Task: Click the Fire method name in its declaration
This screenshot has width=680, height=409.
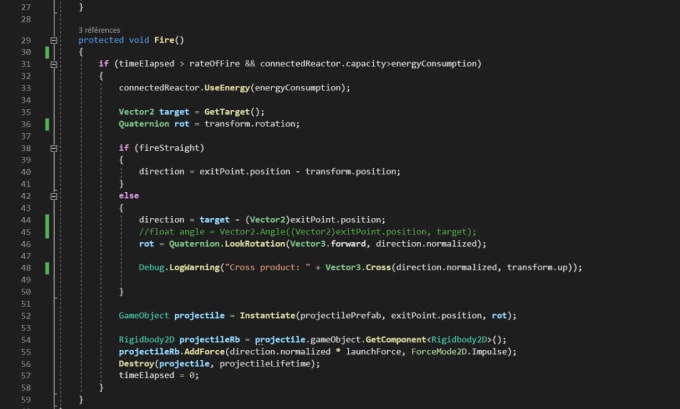Action: click(164, 40)
